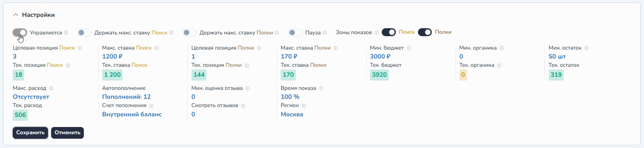Click info icon beside Время показа
This screenshot has height=148, width=644.
(x=321, y=88)
